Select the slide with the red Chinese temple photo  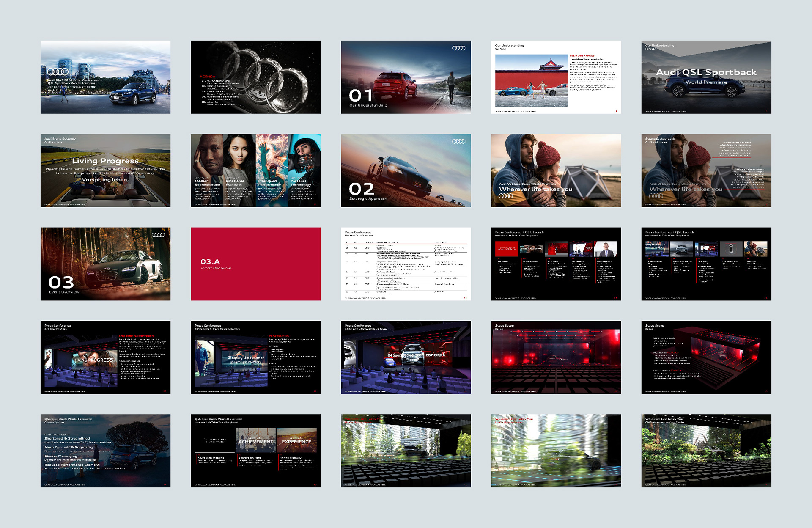coord(556,77)
